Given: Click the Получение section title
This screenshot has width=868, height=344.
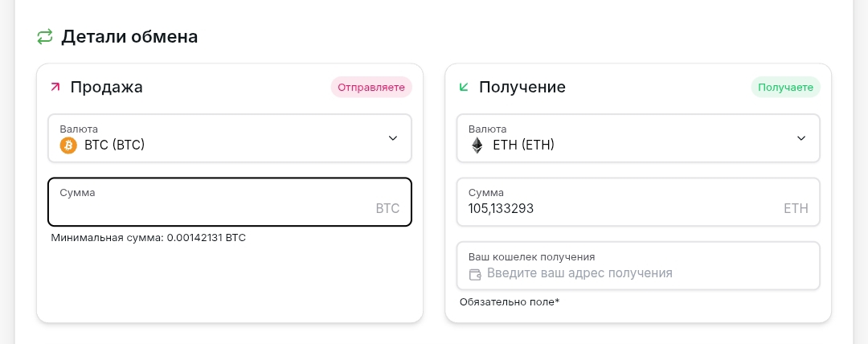Looking at the screenshot, I should point(522,87).
